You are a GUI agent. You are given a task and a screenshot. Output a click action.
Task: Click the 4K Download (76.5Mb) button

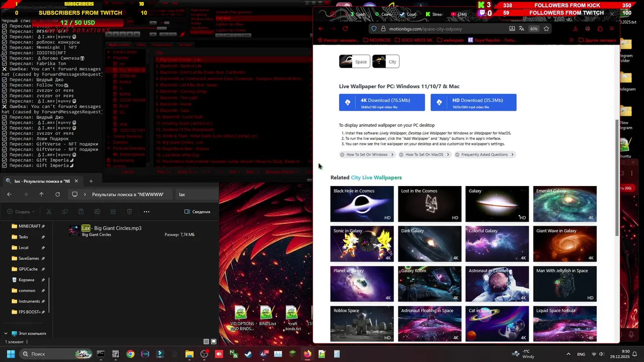pos(382,103)
